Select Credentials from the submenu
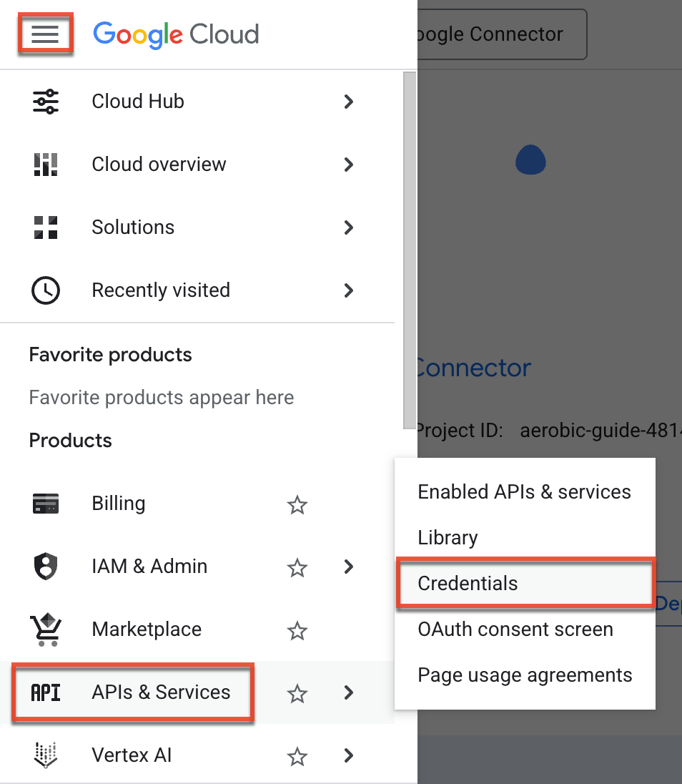Screen dimensions: 682x784 [468, 584]
